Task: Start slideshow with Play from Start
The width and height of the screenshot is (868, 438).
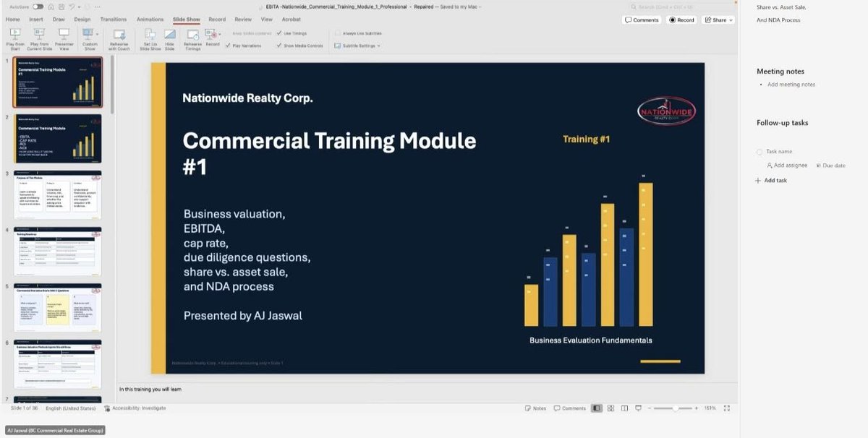Action: click(x=15, y=39)
